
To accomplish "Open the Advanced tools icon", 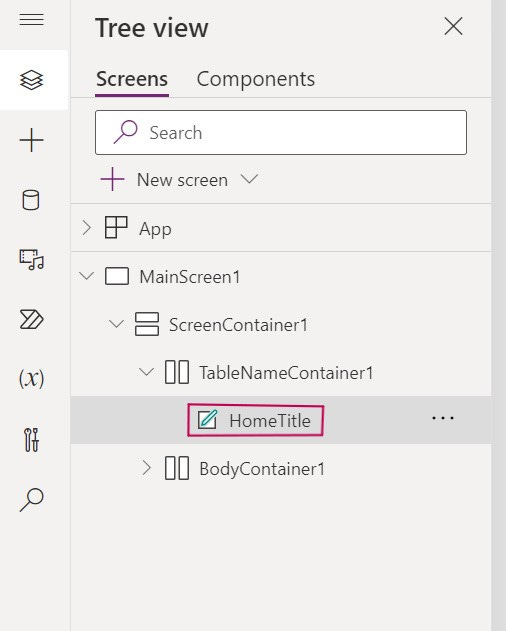I will click(31, 440).
